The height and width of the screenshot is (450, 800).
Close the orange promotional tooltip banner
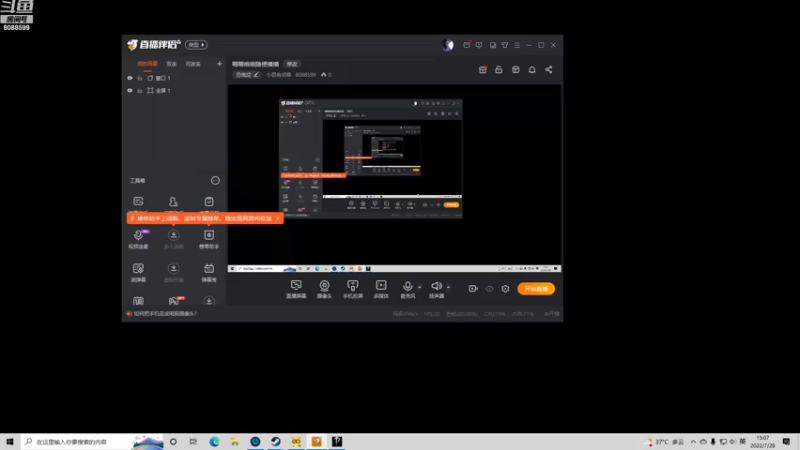coord(278,218)
